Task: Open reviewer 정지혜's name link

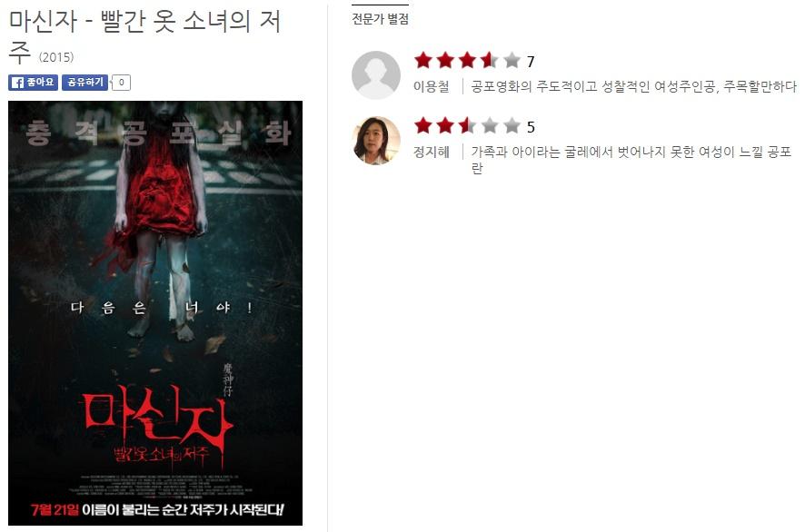Action: 432,153
